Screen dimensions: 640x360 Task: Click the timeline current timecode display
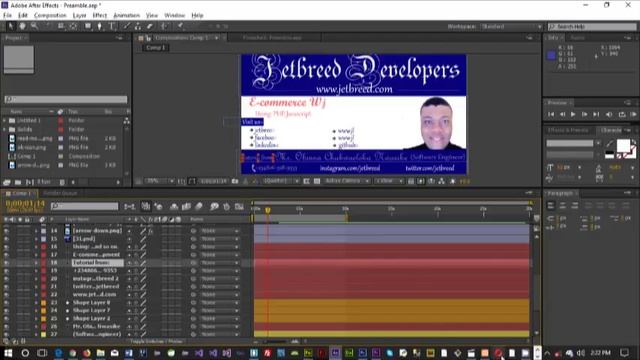coord(25,203)
